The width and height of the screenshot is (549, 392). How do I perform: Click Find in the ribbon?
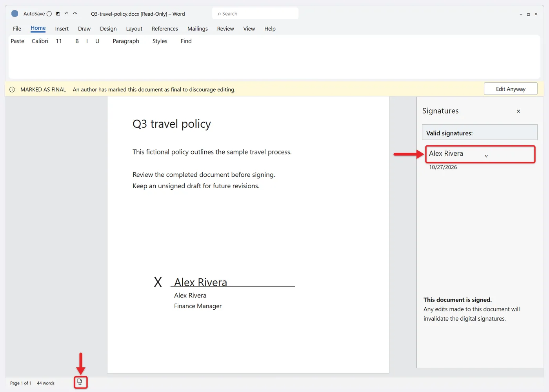tap(186, 41)
